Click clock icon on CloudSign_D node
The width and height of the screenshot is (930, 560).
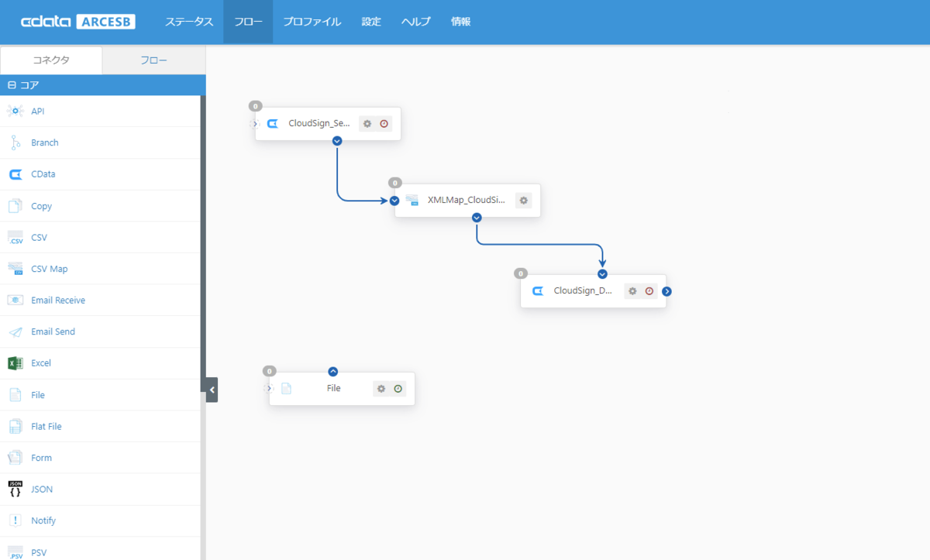pos(649,291)
